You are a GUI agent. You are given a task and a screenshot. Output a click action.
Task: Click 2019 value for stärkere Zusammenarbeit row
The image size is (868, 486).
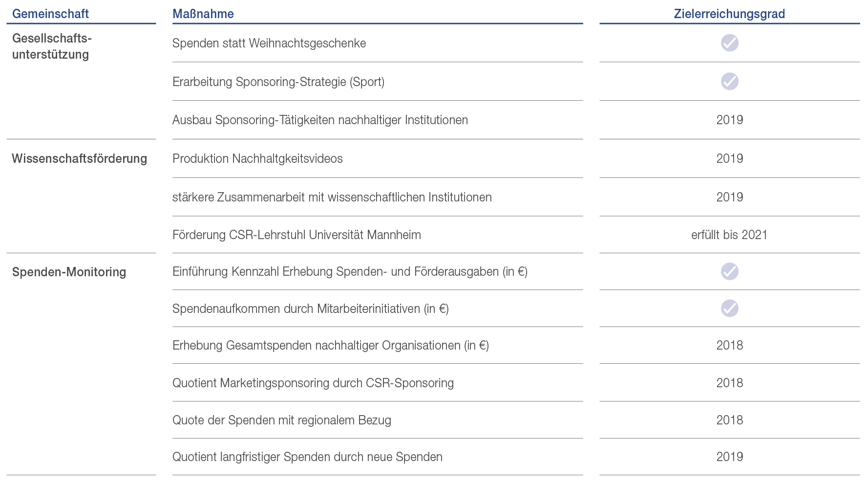coord(729,197)
